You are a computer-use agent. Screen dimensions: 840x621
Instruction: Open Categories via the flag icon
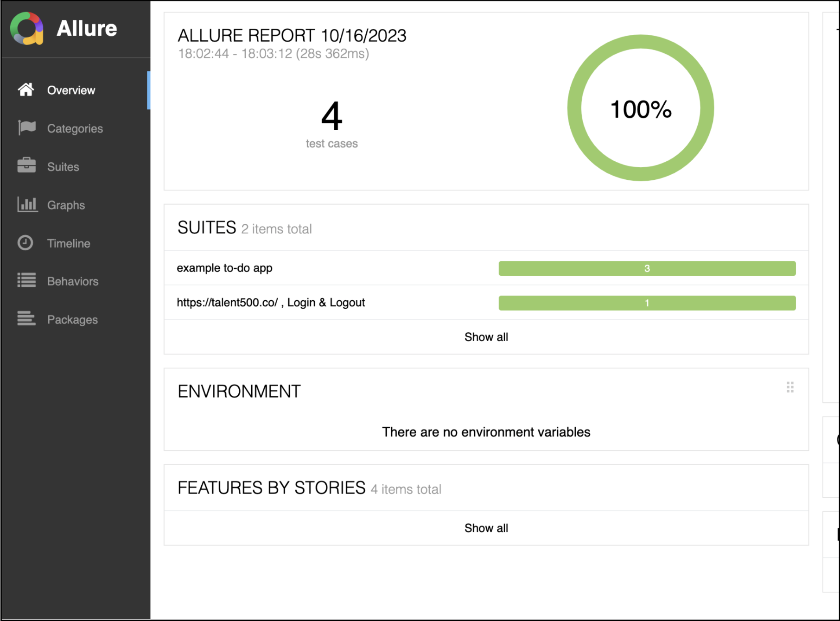coord(27,128)
